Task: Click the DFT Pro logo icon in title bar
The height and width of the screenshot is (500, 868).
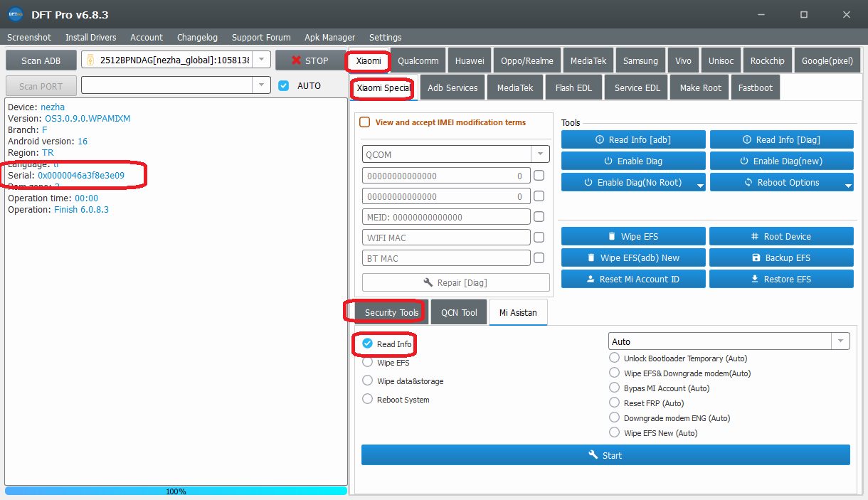Action: (x=14, y=14)
